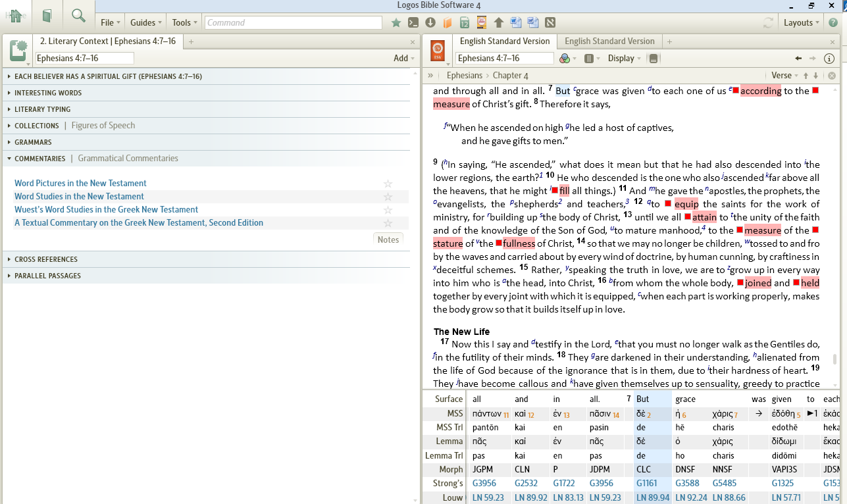This screenshot has width=847, height=504.
Task: Star A Textual Commentary on the Greek New Testament
Action: click(x=388, y=223)
